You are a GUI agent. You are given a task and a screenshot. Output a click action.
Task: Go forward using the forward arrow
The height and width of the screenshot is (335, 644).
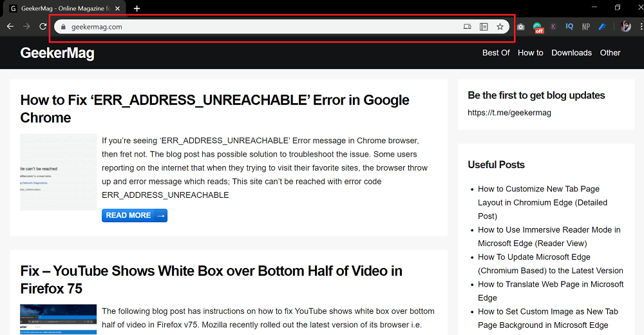[26, 26]
